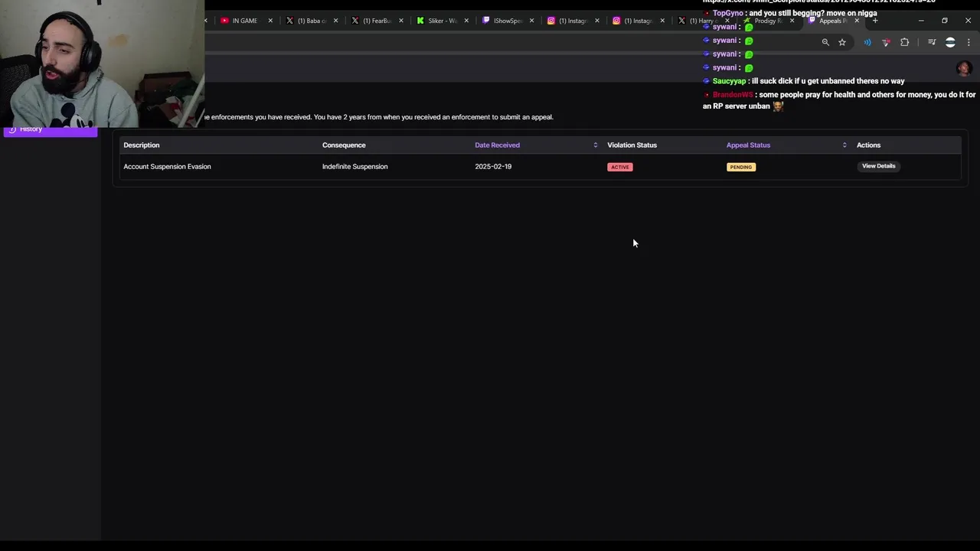
Task: Select the 2025-02-19 date cell
Action: (x=493, y=166)
